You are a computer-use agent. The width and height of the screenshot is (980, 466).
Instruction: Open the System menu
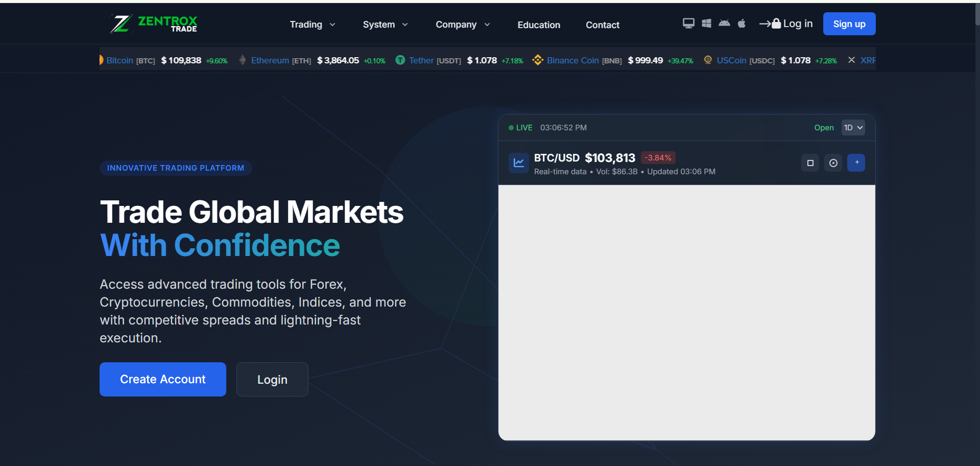385,24
